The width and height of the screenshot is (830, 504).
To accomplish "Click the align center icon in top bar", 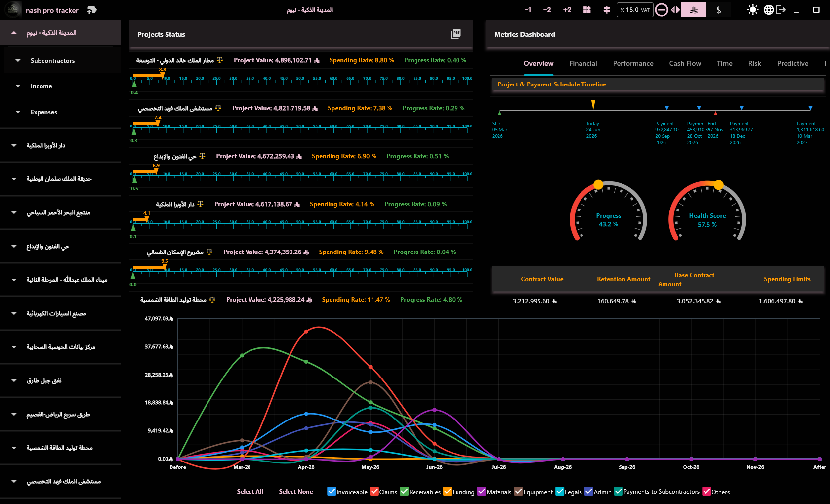I will coord(607,10).
